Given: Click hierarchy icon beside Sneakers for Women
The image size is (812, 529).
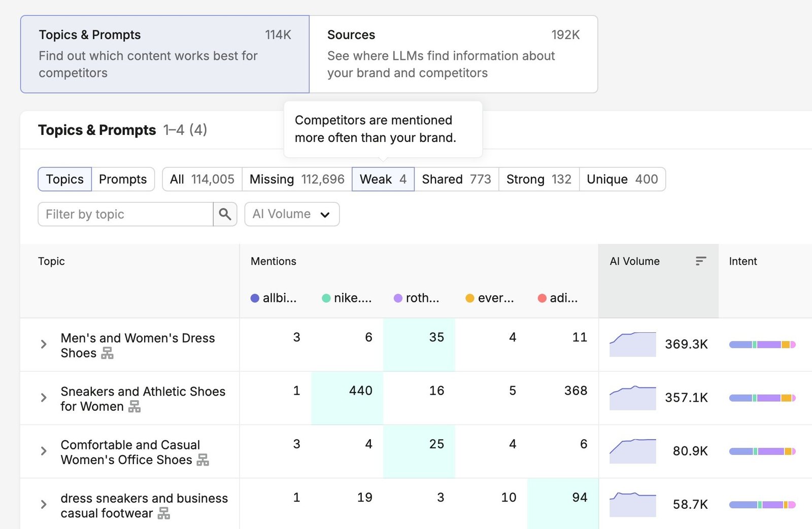Looking at the screenshot, I should (134, 406).
